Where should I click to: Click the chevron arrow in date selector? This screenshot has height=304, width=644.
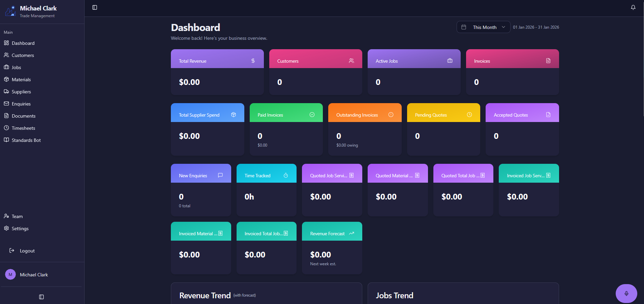tap(503, 27)
